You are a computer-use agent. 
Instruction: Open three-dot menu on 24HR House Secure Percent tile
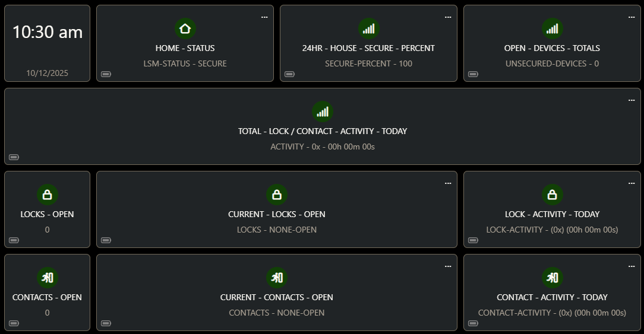pyautogui.click(x=448, y=17)
